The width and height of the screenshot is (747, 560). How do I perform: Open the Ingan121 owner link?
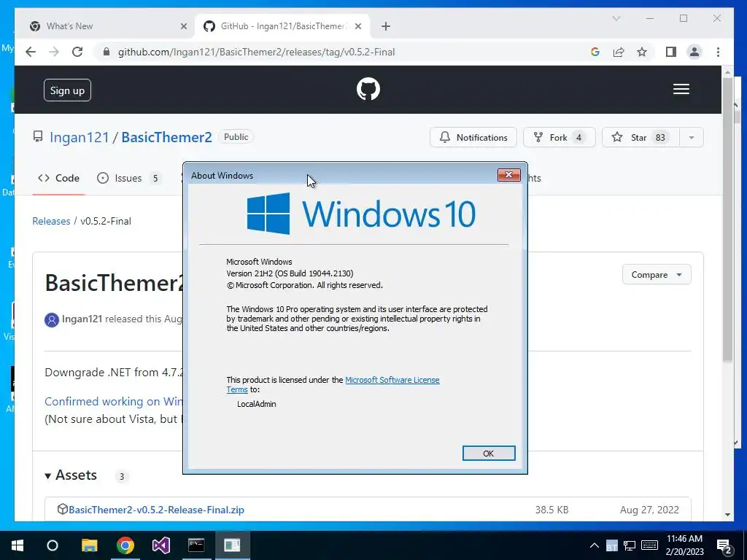point(79,137)
